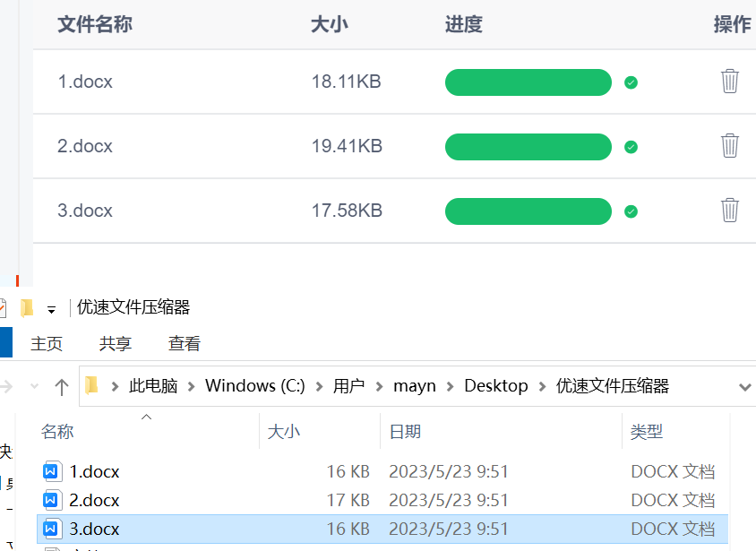Expand the address bar history dropdown
The image size is (756, 551).
point(745,387)
